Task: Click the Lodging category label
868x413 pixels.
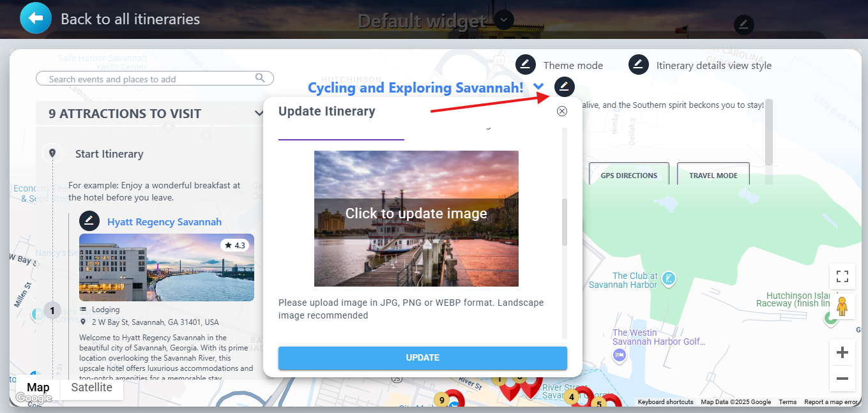Action: (105, 310)
